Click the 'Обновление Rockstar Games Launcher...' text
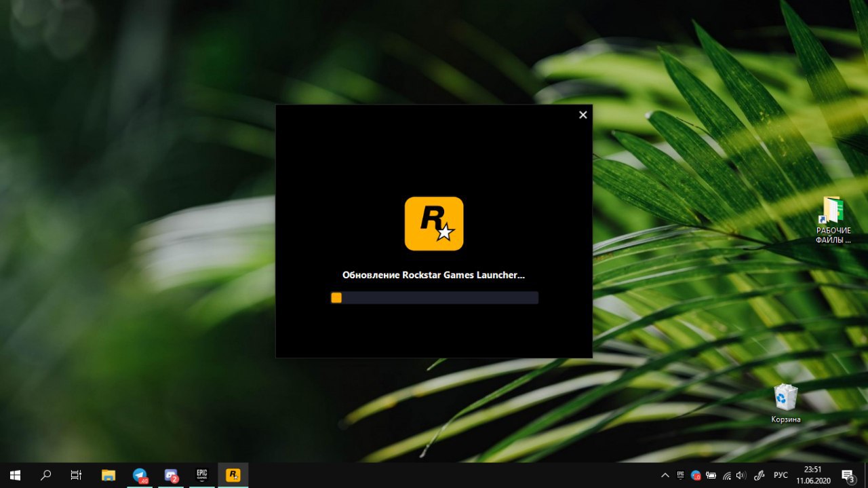This screenshot has width=868, height=488. (x=434, y=275)
